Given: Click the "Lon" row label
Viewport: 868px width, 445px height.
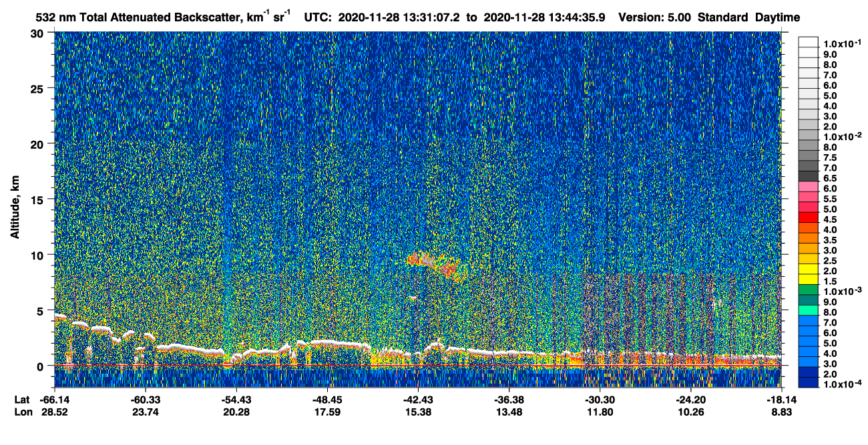Looking at the screenshot, I should [x=23, y=412].
